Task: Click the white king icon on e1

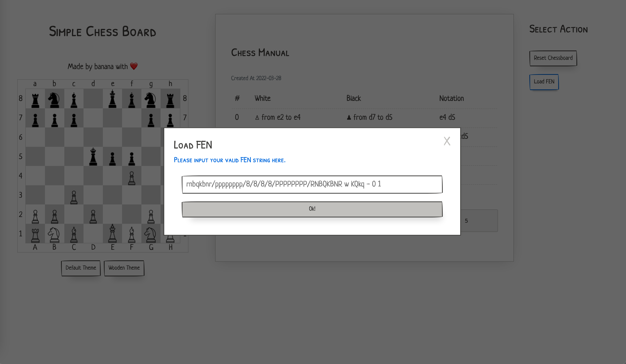Action: pos(112,233)
